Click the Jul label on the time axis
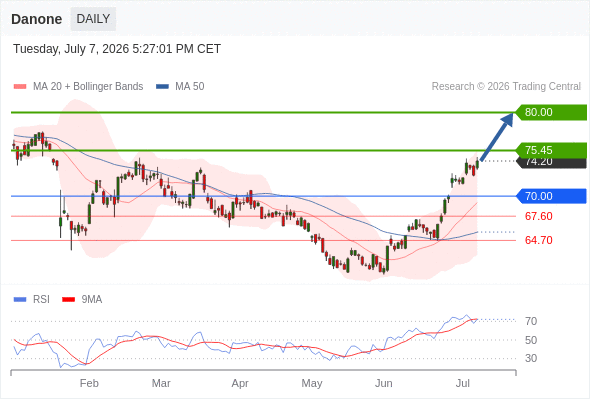This screenshot has height=400, width=590. click(x=463, y=383)
